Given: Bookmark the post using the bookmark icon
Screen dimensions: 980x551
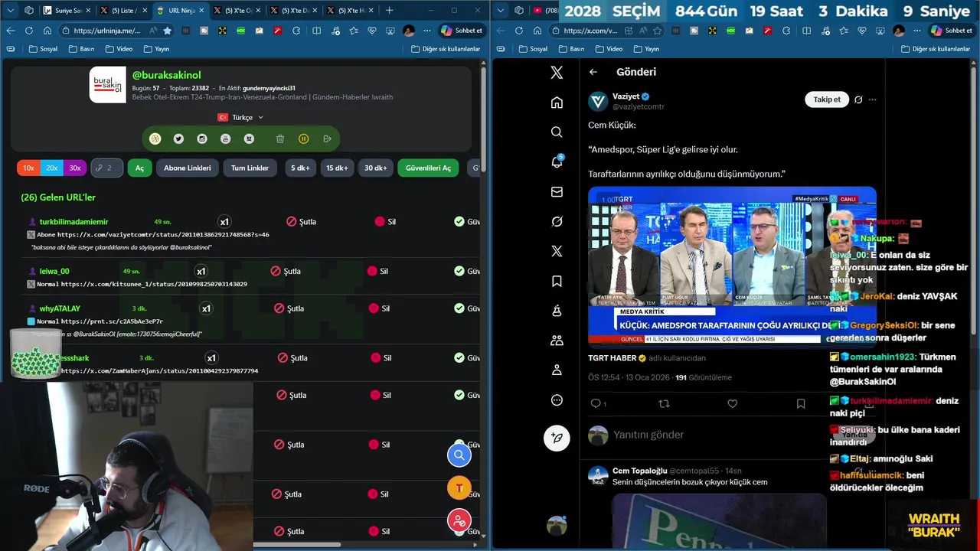Looking at the screenshot, I should point(800,403).
